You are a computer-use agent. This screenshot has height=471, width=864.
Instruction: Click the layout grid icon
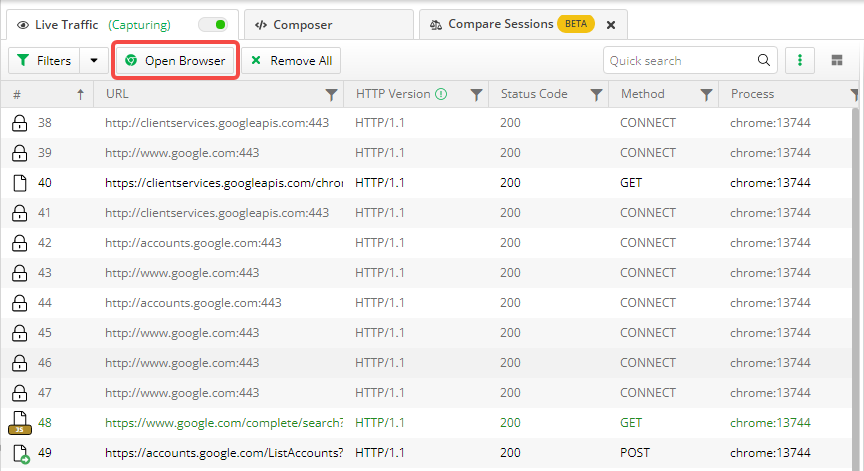836,61
